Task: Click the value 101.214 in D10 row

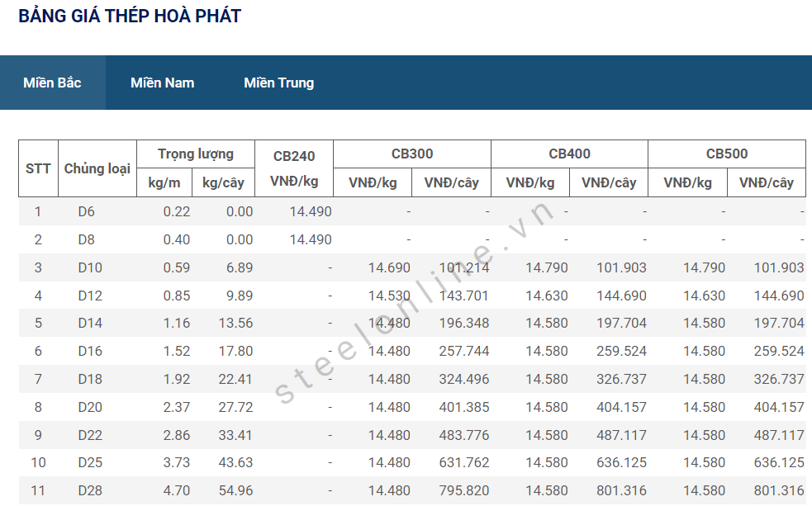Action: [464, 267]
